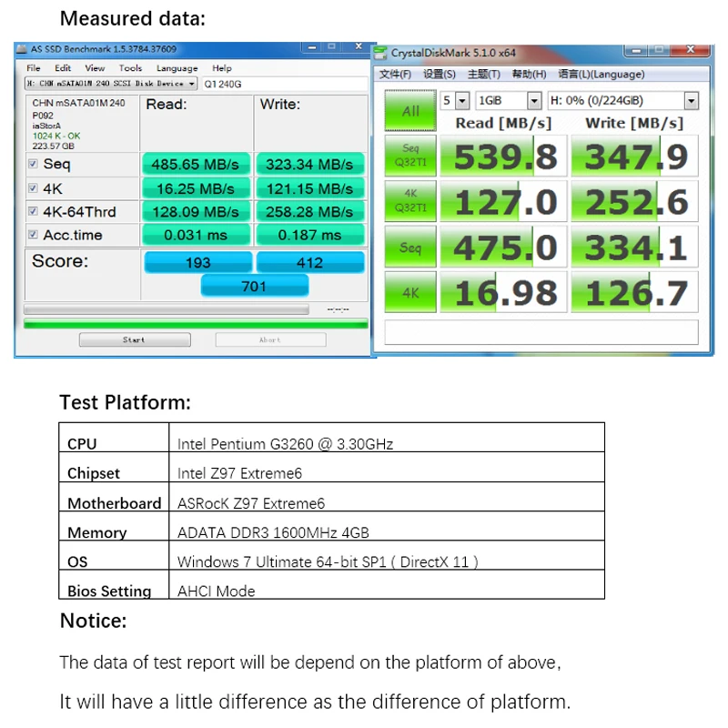Run the plain 4K test button in CrystalDiskMark
The height and width of the screenshot is (728, 728).
[x=410, y=292]
